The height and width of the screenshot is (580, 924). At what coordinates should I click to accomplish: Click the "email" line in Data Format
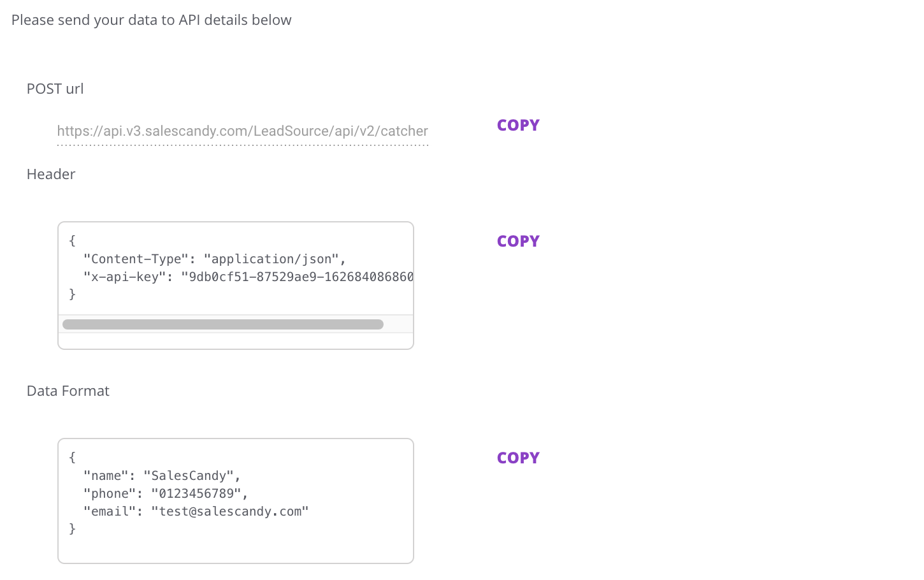tap(196, 511)
